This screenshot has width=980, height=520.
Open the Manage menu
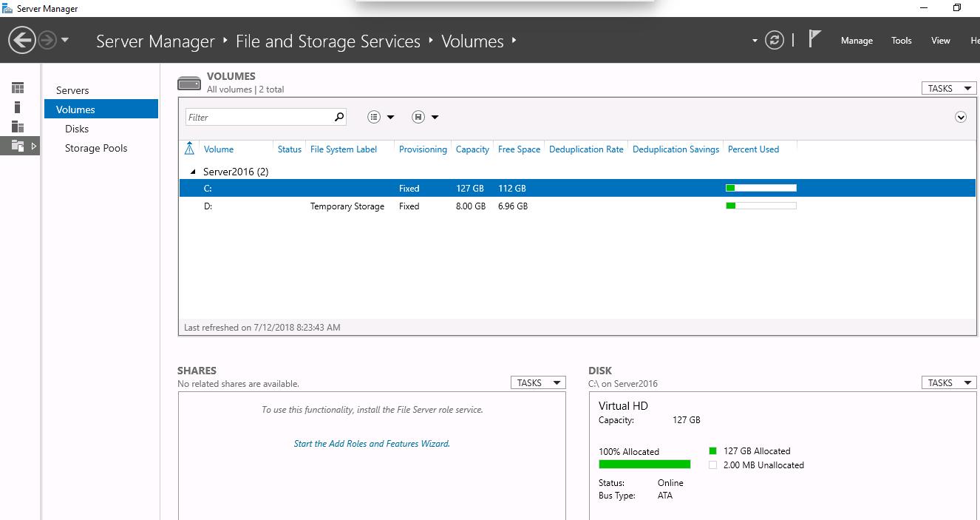[x=857, y=41]
